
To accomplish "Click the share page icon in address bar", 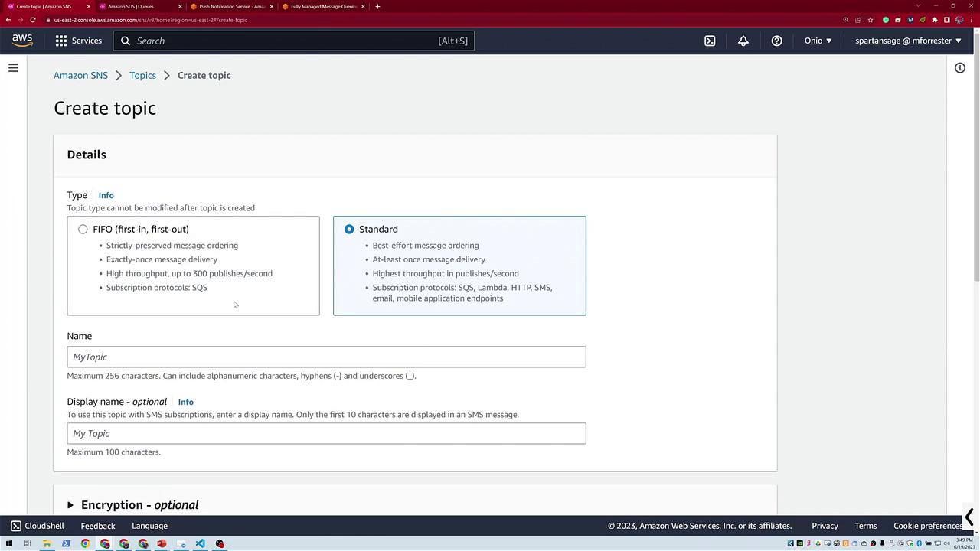I will 858,20.
